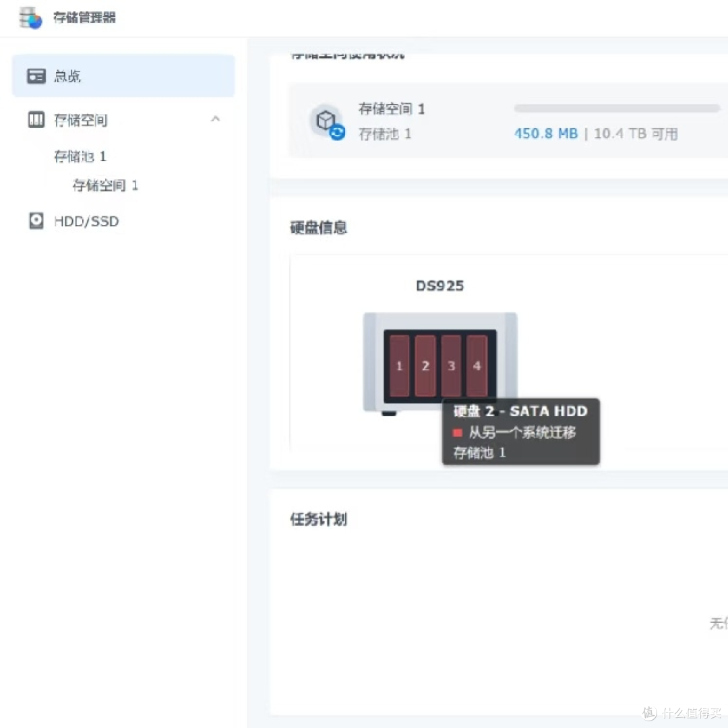The image size is (728, 728).
Task: Click the storage usage progress bar
Action: [617, 109]
